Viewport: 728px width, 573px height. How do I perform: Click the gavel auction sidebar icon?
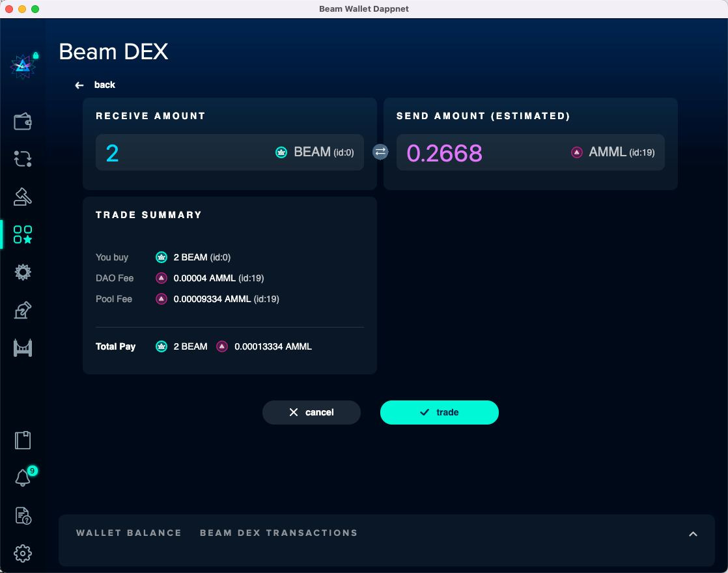point(22,197)
